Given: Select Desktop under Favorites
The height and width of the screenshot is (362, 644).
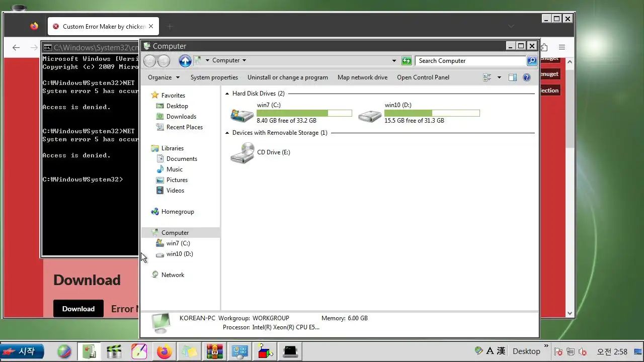Looking at the screenshot, I should pos(177,106).
